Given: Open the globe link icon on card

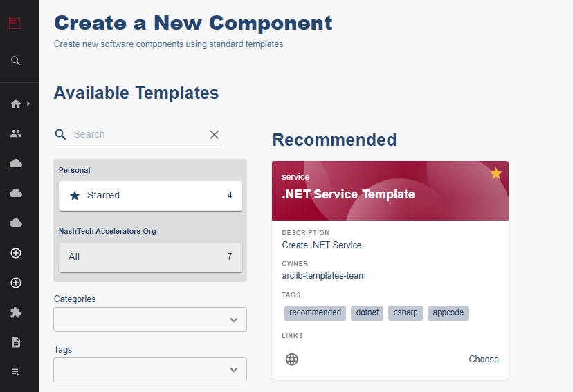Looking at the screenshot, I should 292,360.
